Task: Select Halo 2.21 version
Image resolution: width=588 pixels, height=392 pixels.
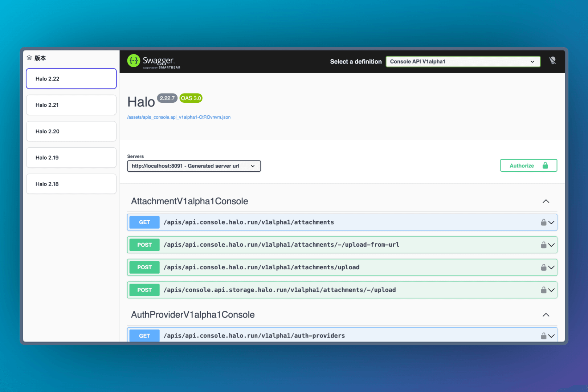Action: pyautogui.click(x=71, y=105)
